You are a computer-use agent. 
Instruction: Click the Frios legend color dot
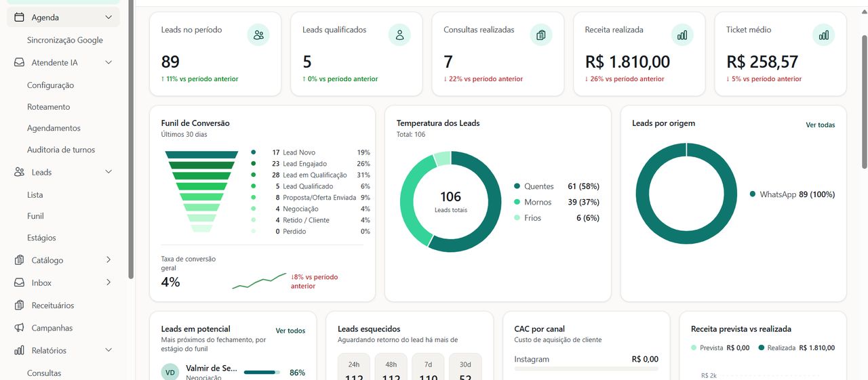(x=517, y=218)
